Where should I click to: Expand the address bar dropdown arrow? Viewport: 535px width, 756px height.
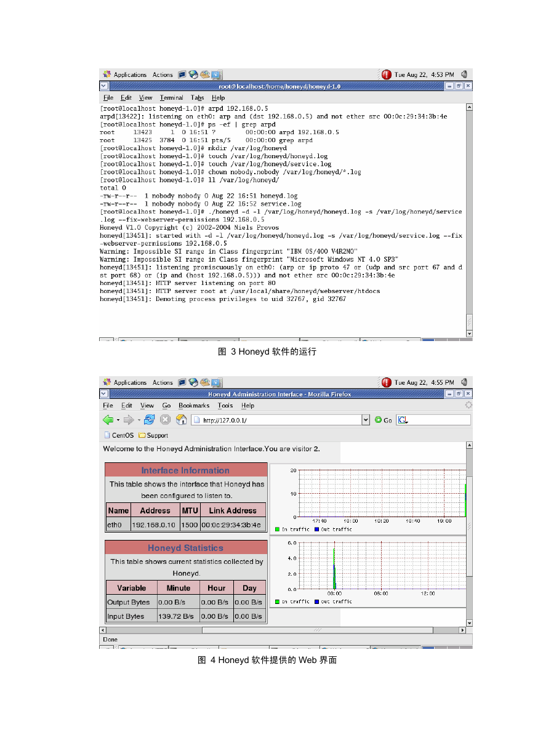coord(366,420)
